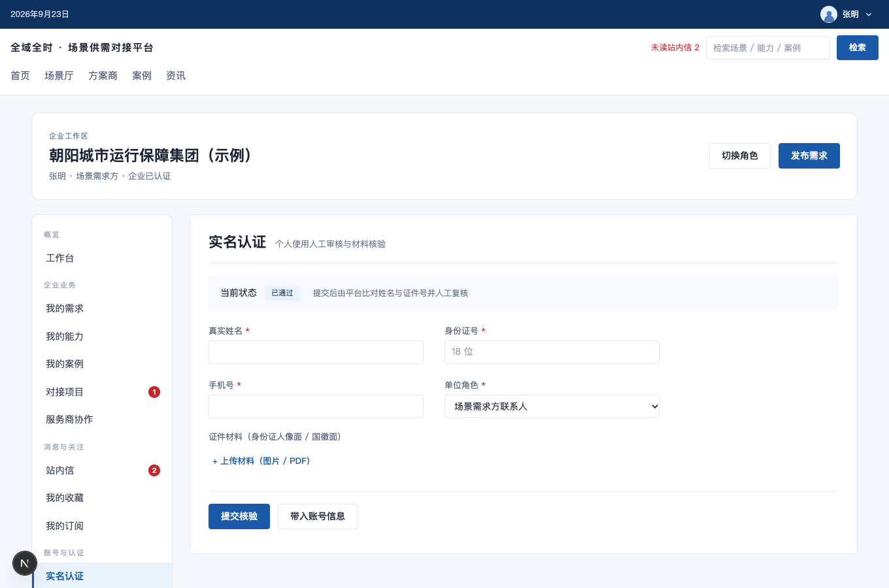
Task: Open 我的需求 in the sidebar
Action: click(102, 308)
